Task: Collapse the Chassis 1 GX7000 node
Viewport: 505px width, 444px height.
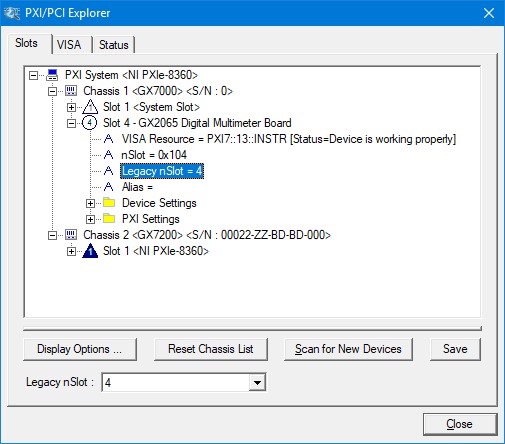Action: (52, 91)
